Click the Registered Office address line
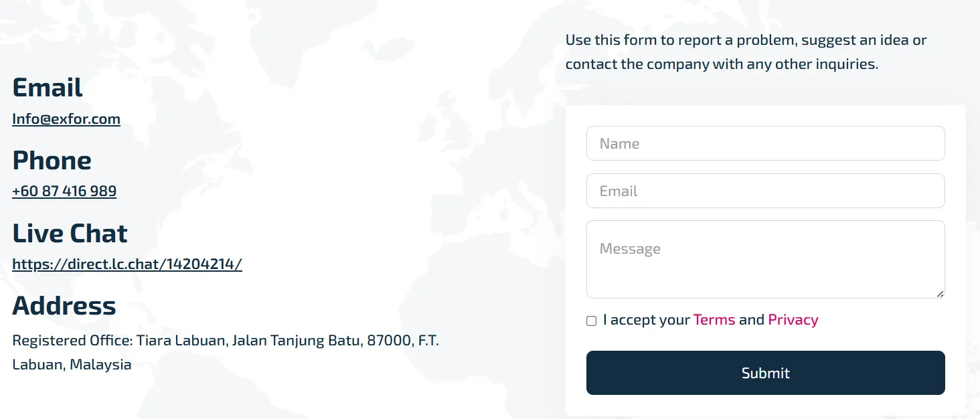980x419 pixels. (226, 341)
